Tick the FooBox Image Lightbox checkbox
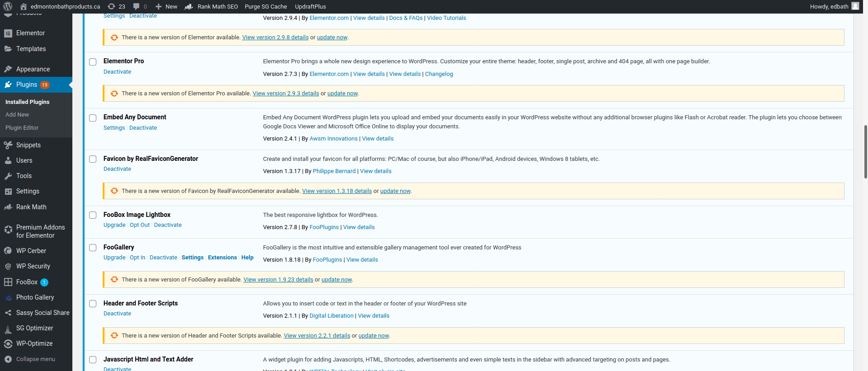This screenshot has width=868, height=371. (93, 215)
